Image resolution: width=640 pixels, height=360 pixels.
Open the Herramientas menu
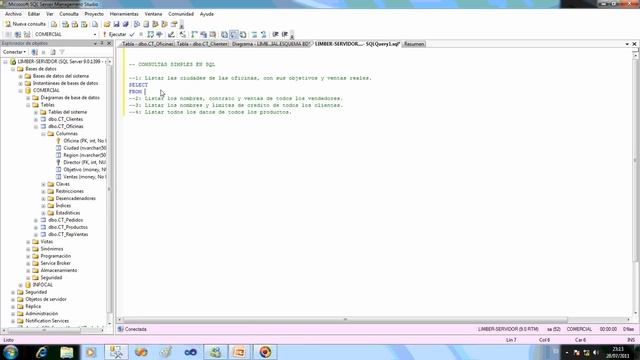tap(124, 14)
